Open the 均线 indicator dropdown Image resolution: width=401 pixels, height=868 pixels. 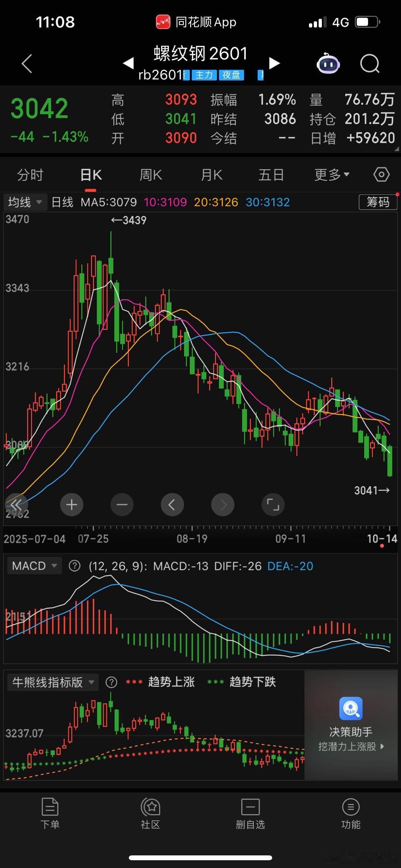tap(25, 202)
